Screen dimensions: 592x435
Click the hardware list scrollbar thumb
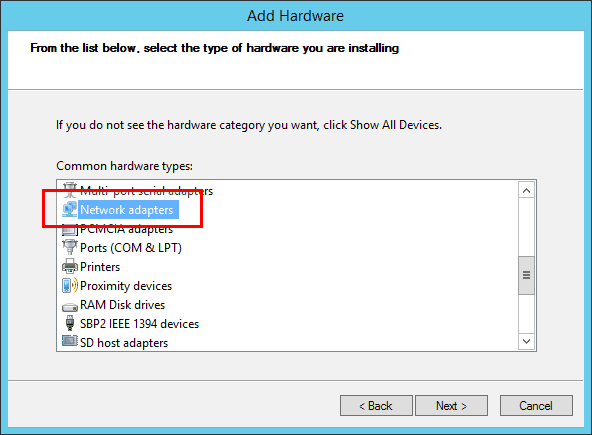[526, 275]
